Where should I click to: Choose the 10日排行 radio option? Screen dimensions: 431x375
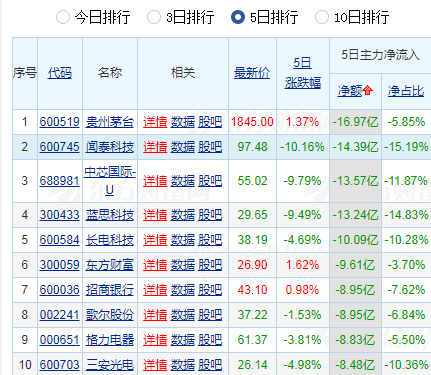322,17
